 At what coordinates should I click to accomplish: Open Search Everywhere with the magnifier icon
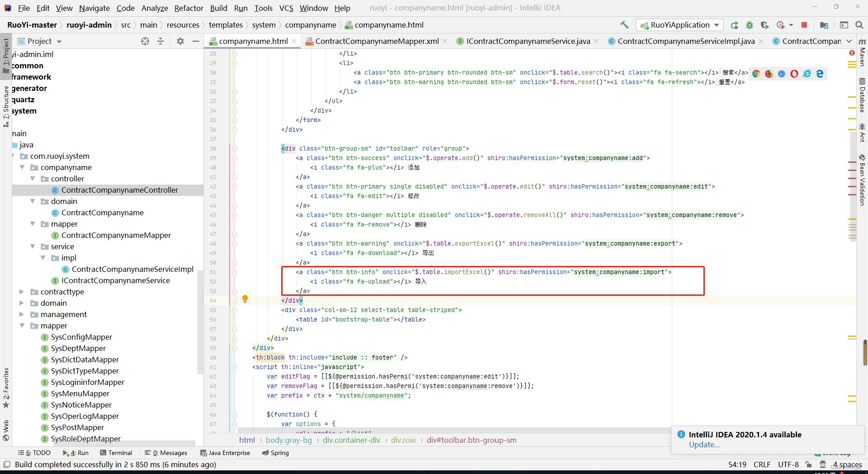(859, 25)
